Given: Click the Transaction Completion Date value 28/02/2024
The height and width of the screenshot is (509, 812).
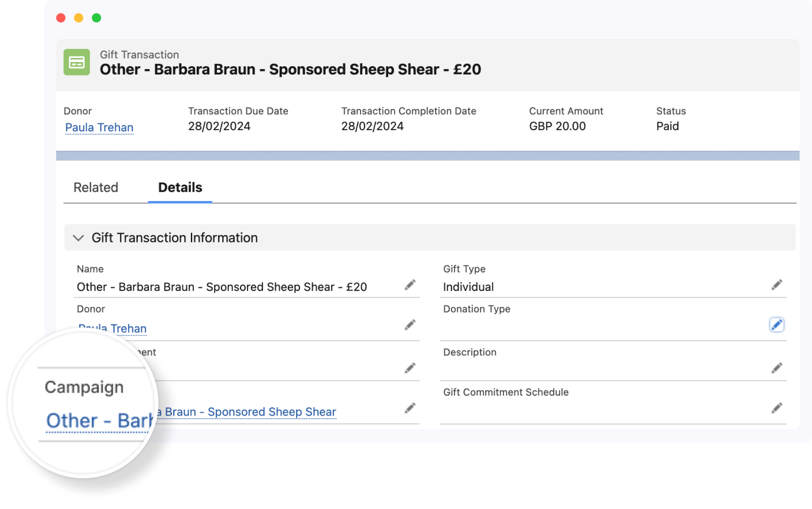Looking at the screenshot, I should pos(372,127).
